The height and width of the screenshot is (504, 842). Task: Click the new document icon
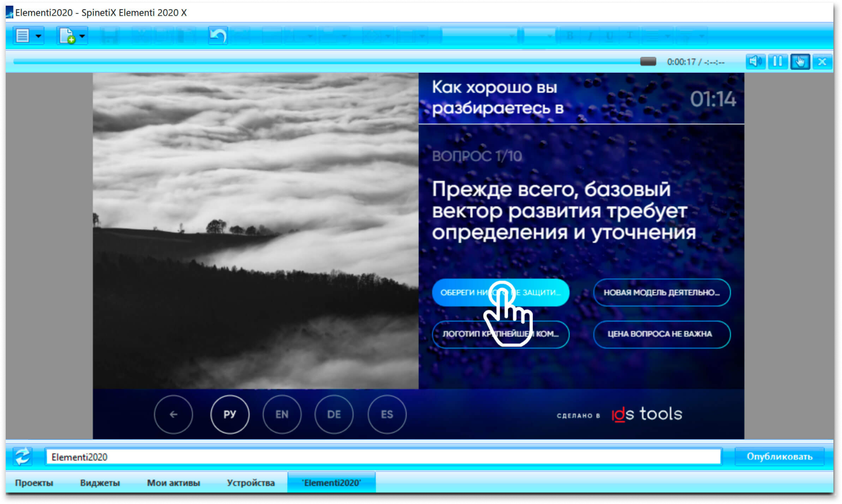point(67,36)
